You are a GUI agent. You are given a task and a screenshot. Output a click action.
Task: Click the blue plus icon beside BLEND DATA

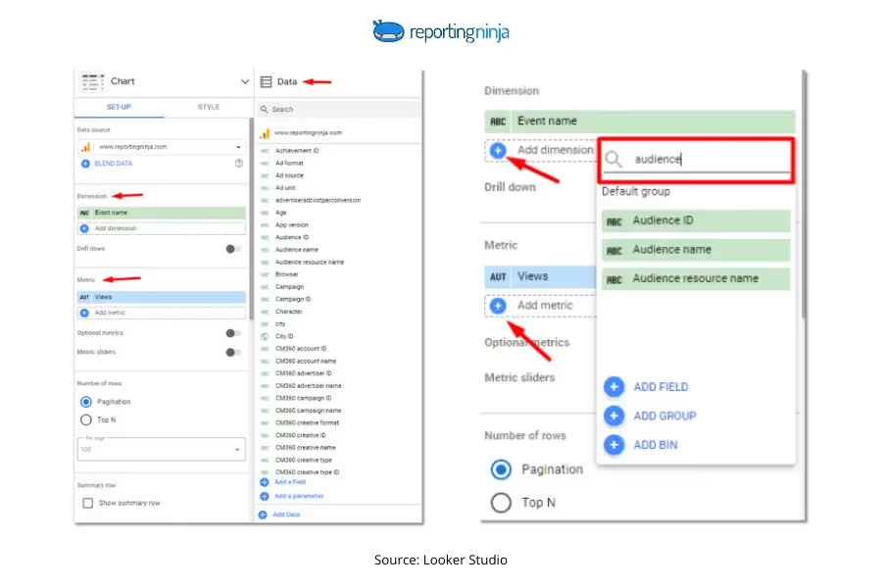[x=85, y=164]
